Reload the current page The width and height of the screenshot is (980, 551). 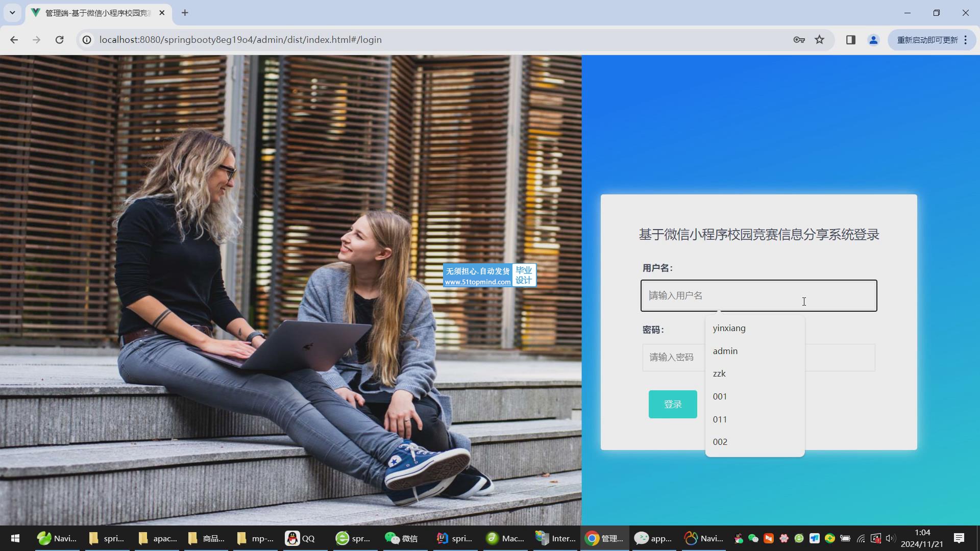59,40
